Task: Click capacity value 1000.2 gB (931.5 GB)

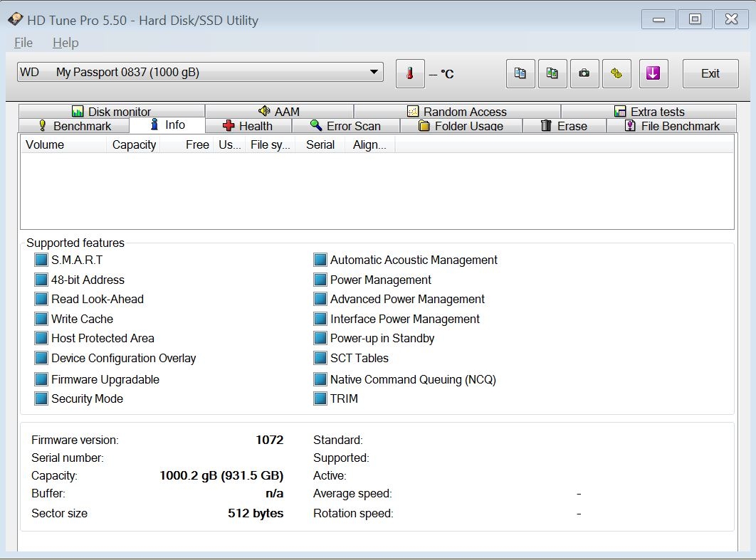Action: [221, 475]
